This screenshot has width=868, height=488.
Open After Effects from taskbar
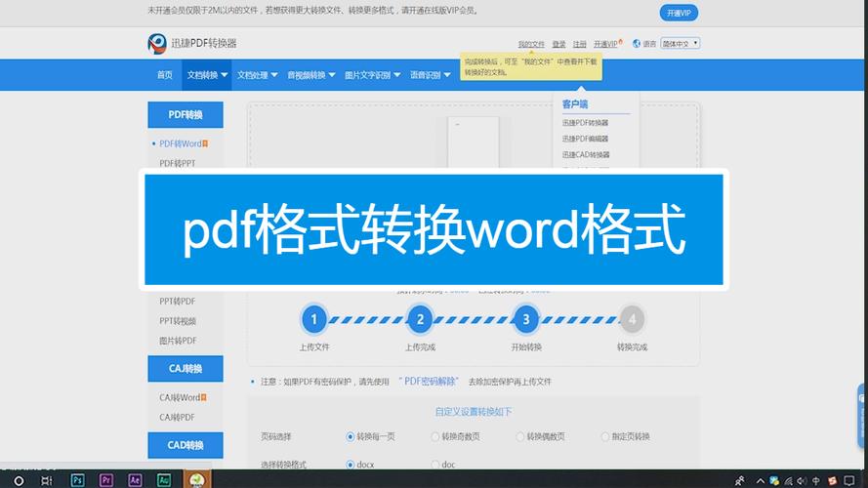tap(135, 480)
